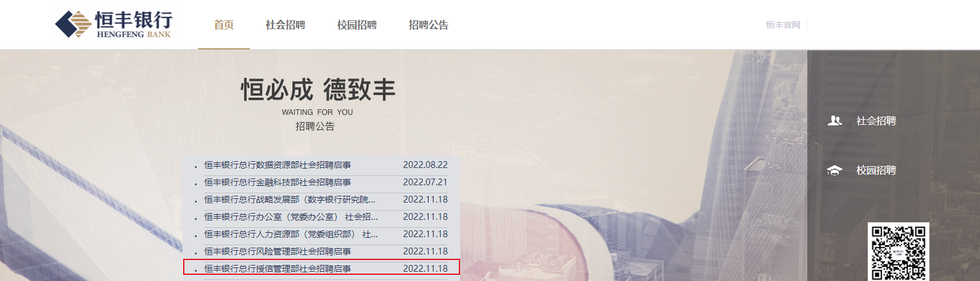Open the 战略发展部（数字银行研究院 notice
Image resolution: width=980 pixels, height=281 pixels.
click(x=290, y=199)
